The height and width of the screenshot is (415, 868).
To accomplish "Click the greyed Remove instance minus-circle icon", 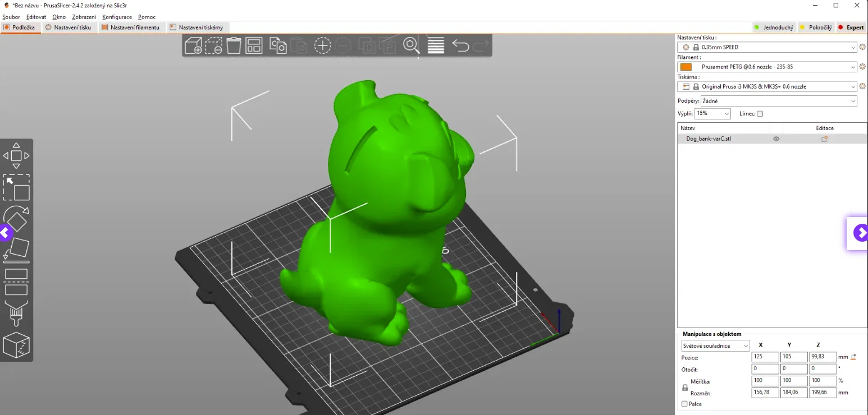I will [x=342, y=45].
